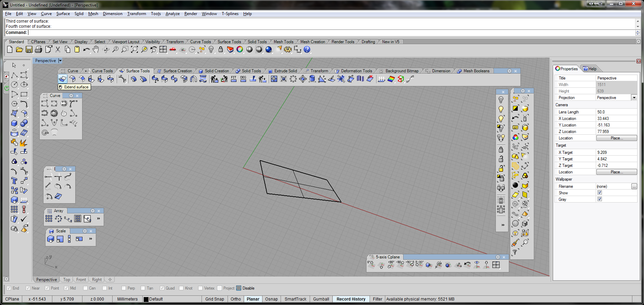Image resolution: width=644 pixels, height=305 pixels.
Task: Switch to the Top viewport tab
Action: coord(66,280)
